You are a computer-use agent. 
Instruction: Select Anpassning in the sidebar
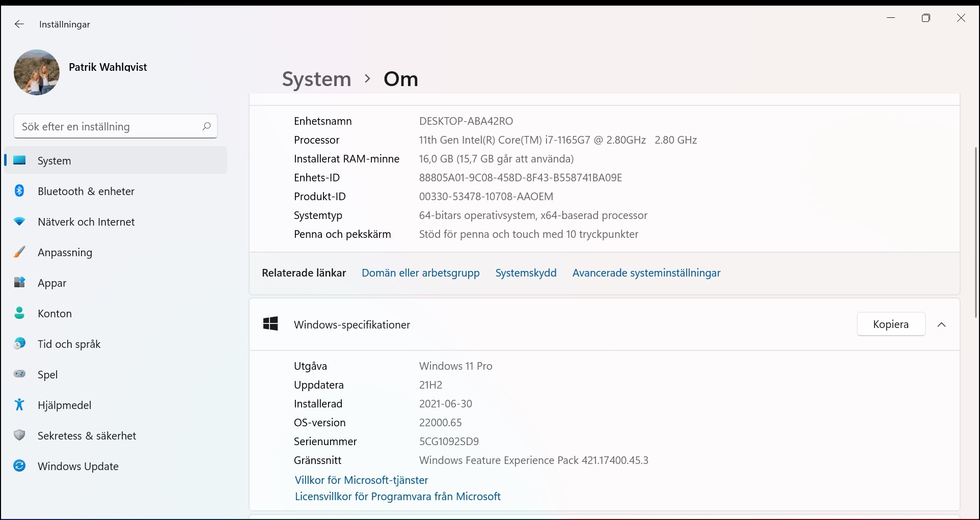point(116,252)
